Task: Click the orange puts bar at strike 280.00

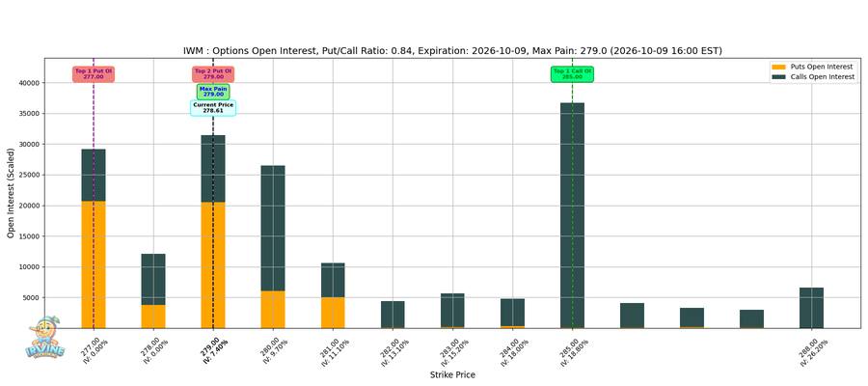Action: [x=273, y=310]
